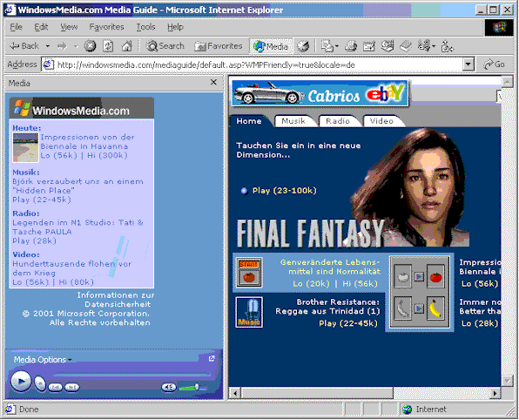Image resolution: width=519 pixels, height=420 pixels.
Task: Click the red tomato image tile
Action: pos(435,276)
